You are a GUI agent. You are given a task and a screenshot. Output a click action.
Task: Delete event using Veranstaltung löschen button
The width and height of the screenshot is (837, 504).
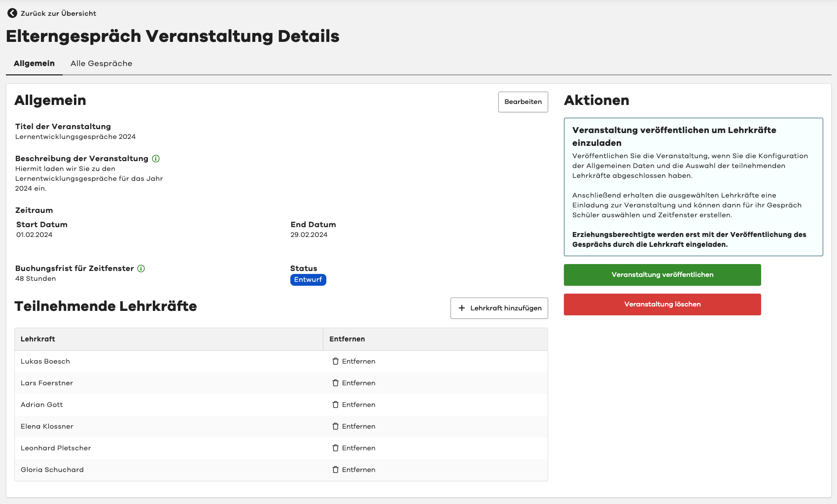coord(662,304)
